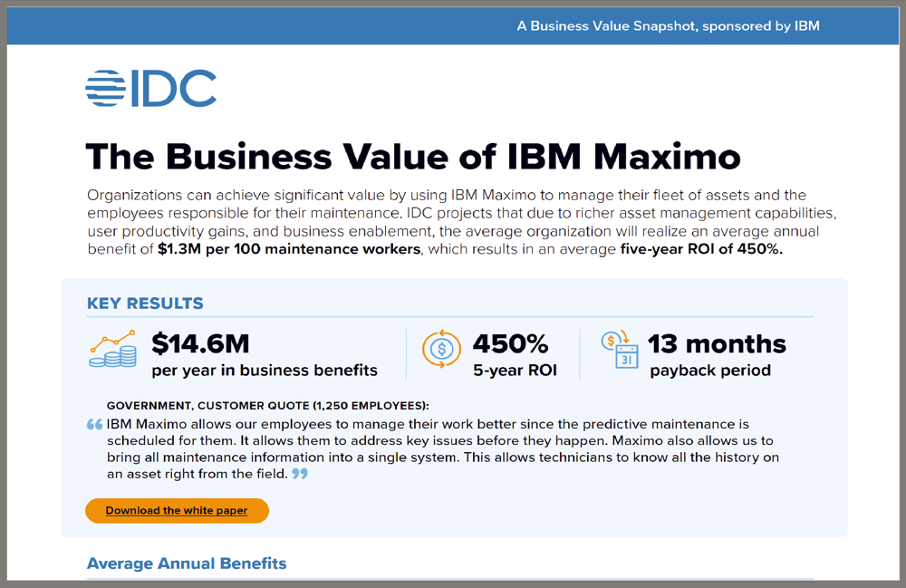
Task: Click the Government customer quote heading
Action: pos(268,406)
